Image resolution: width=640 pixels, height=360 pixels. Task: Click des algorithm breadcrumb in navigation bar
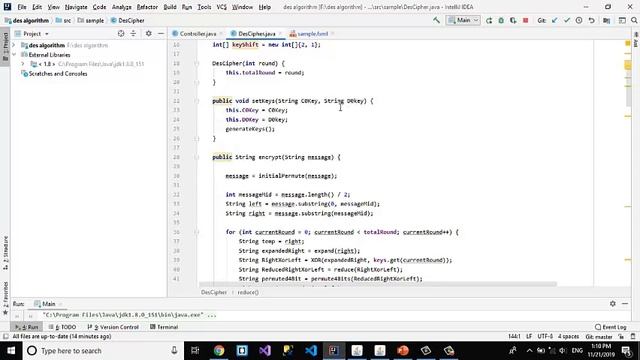tap(27, 20)
